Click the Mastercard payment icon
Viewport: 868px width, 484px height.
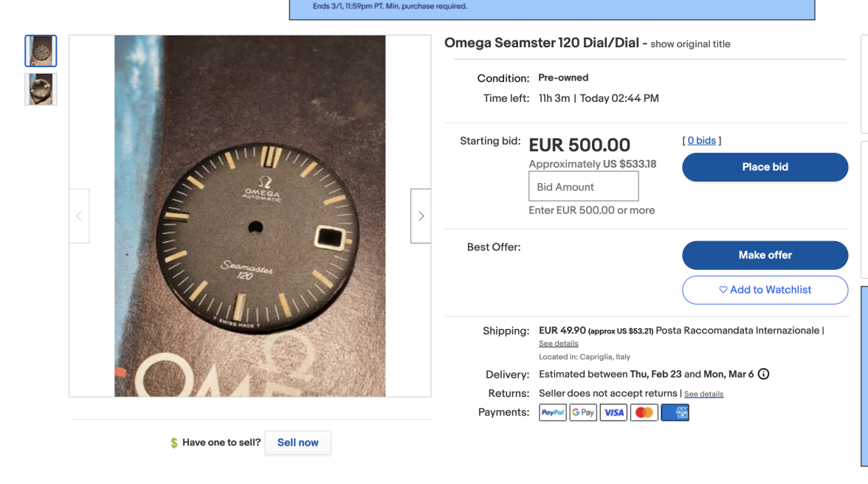(644, 412)
